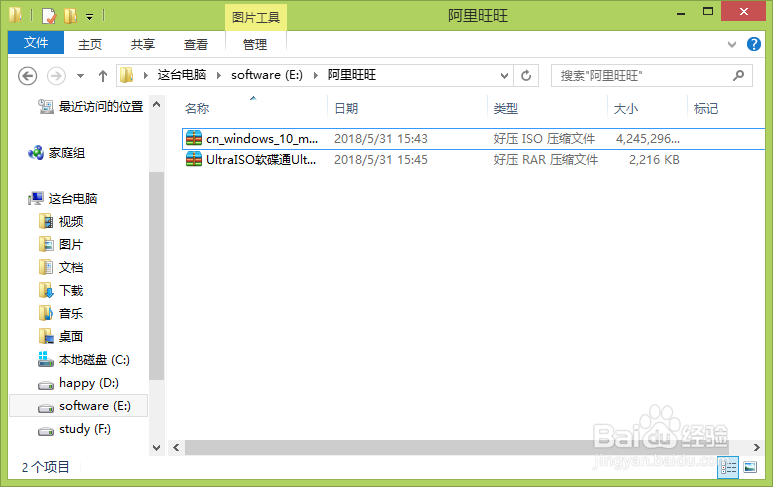This screenshot has width=773, height=487.
Task: Switch to the 主页 ribbon tab
Action: point(90,44)
